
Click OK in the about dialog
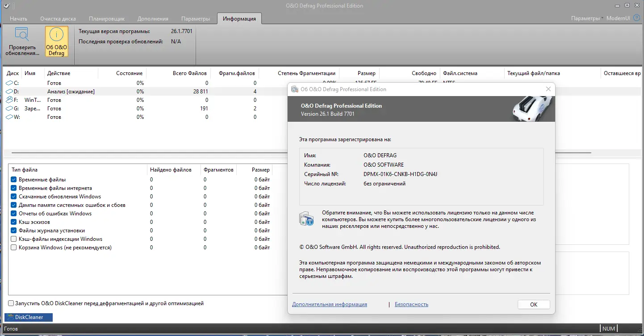click(x=533, y=304)
